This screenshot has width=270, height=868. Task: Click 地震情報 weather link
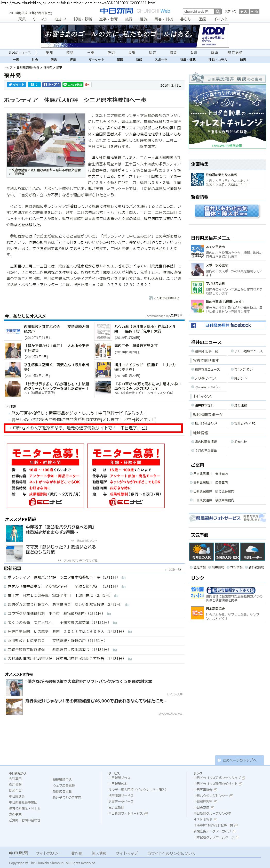pyautogui.click(x=217, y=567)
